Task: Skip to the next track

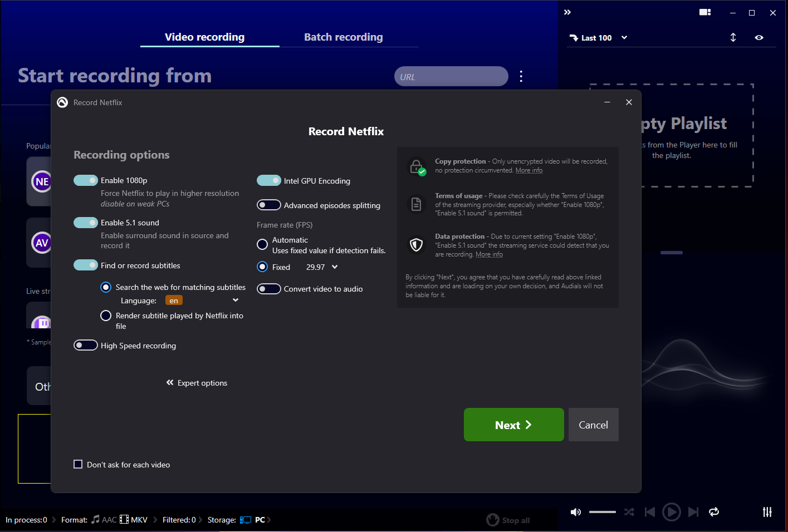Action: (x=693, y=512)
